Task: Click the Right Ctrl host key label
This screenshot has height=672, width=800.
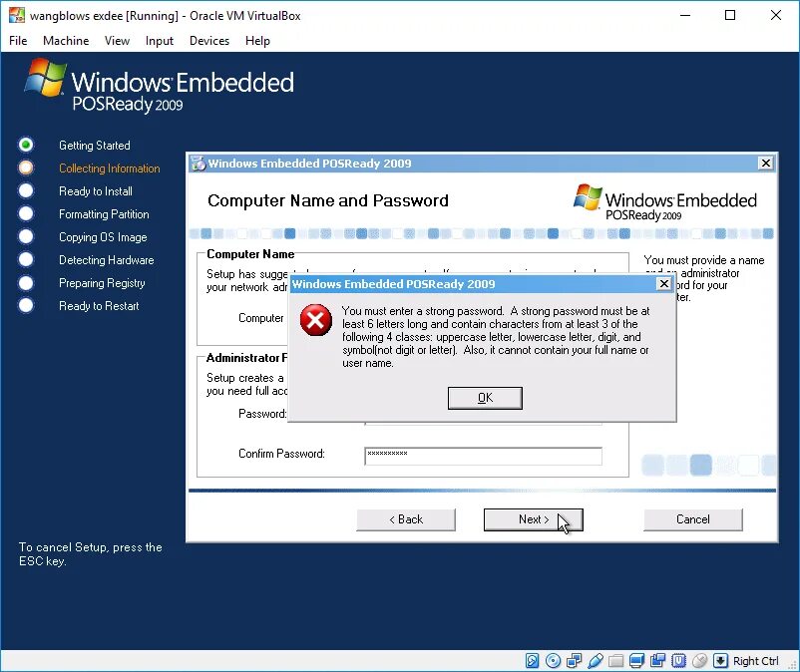Action: [756, 661]
